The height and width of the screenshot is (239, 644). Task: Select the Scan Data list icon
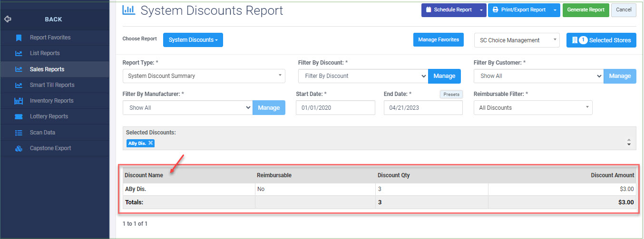(x=19, y=133)
